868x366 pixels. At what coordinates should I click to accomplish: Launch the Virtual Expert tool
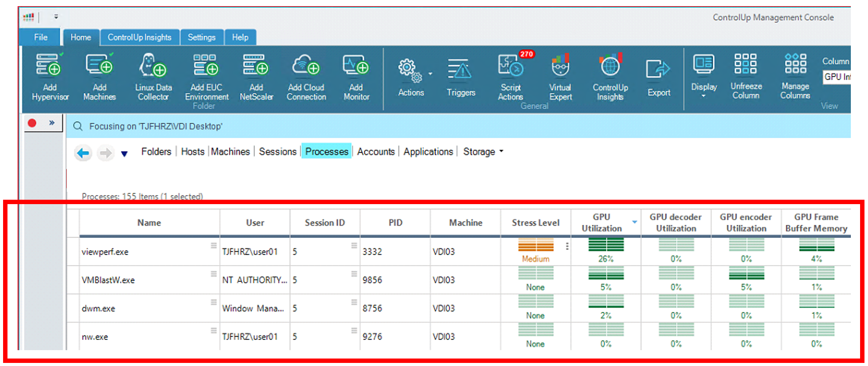tap(560, 76)
